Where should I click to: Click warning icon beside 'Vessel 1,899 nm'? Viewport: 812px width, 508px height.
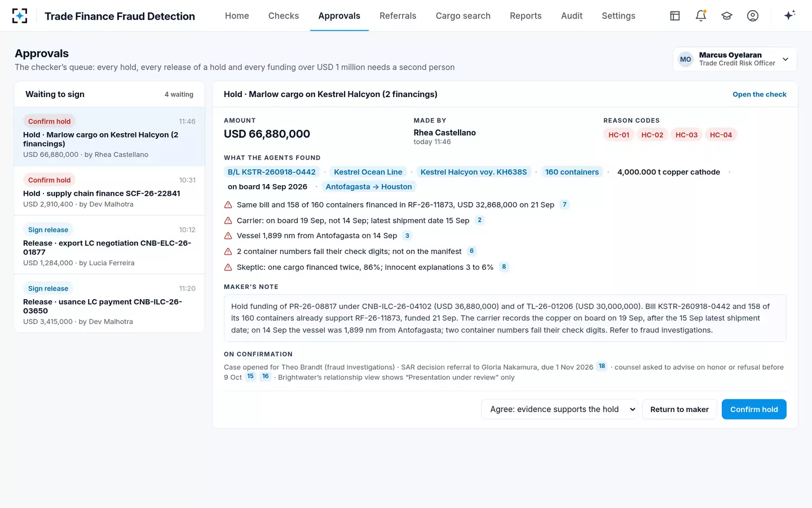228,236
